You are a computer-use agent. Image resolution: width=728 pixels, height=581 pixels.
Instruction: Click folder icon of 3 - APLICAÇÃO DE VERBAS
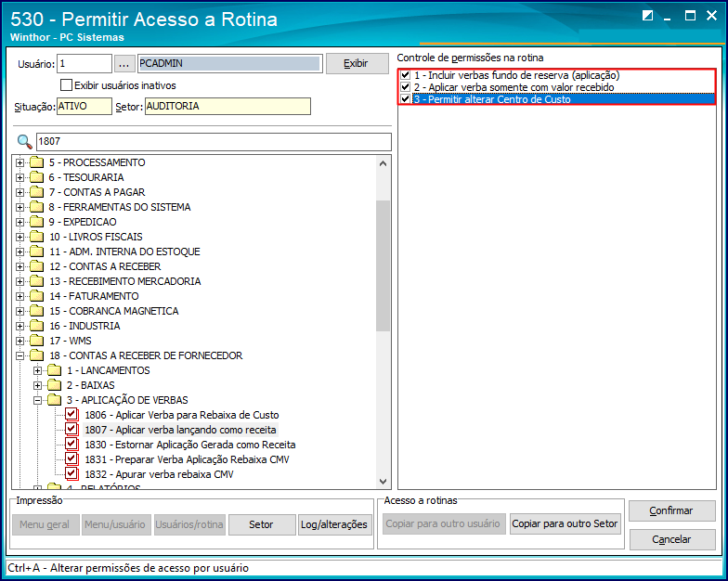point(54,400)
